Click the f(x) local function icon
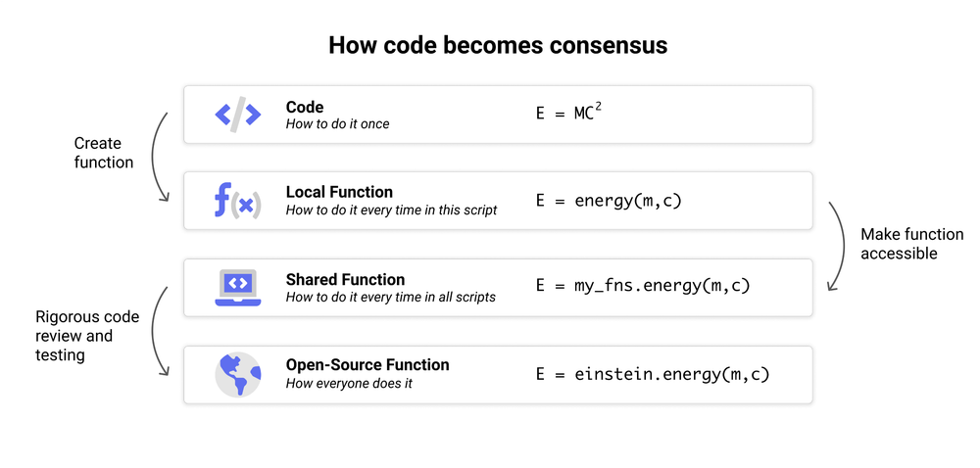The width and height of the screenshot is (980, 468). (x=238, y=201)
